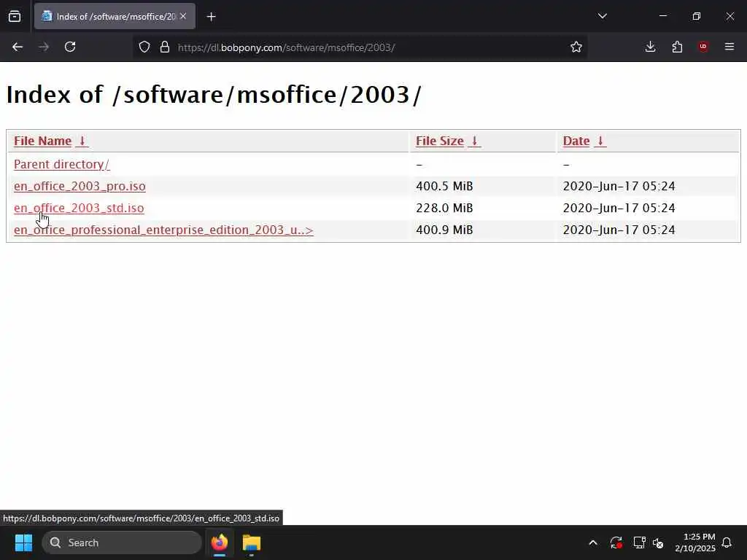Click the date of en_office_2003_pro.iso
Image resolution: width=747 pixels, height=560 pixels.
pos(619,186)
